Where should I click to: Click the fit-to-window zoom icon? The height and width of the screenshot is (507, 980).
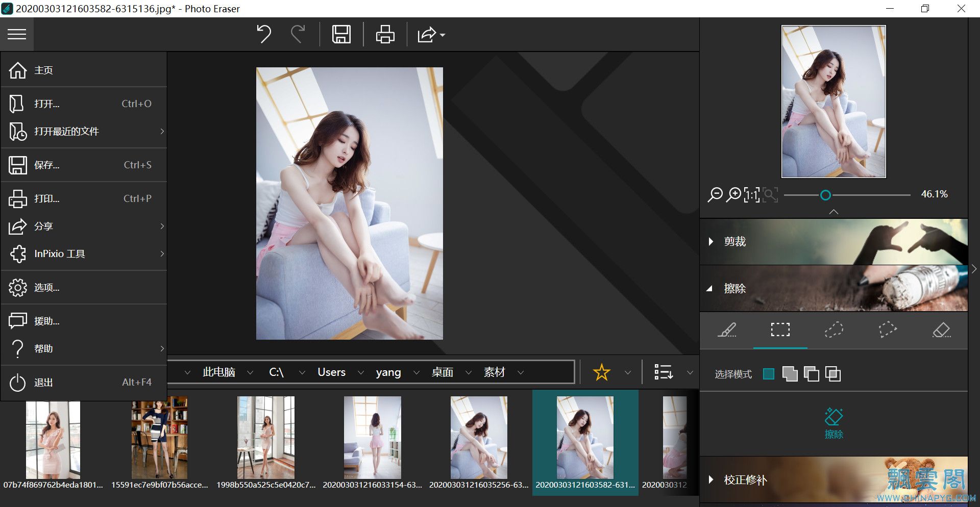770,194
